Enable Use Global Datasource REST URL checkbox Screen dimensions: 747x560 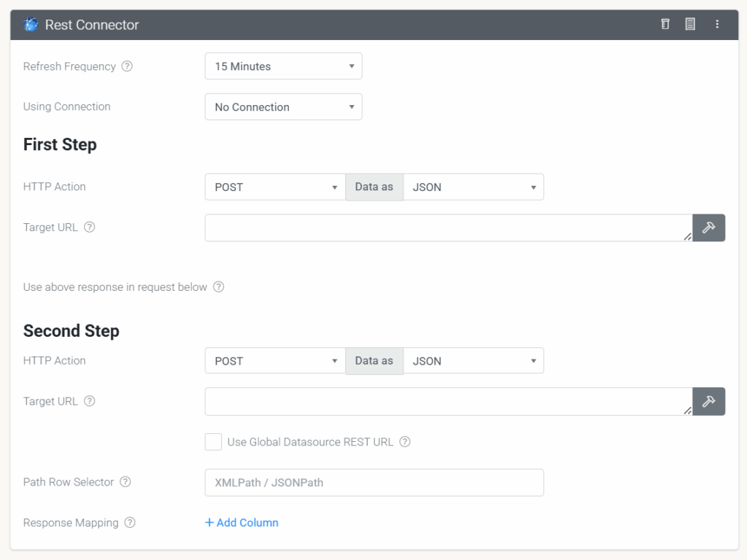point(213,442)
